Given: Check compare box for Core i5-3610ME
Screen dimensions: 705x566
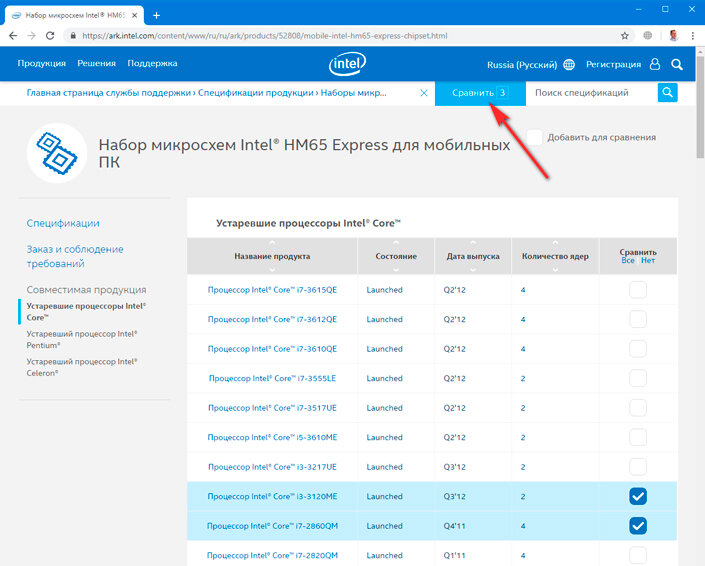Looking at the screenshot, I should (x=638, y=437).
